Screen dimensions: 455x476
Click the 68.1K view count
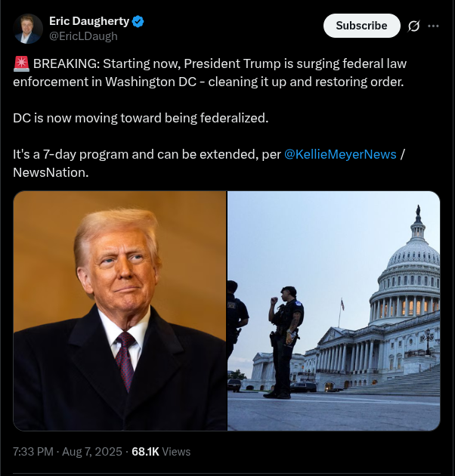click(145, 452)
